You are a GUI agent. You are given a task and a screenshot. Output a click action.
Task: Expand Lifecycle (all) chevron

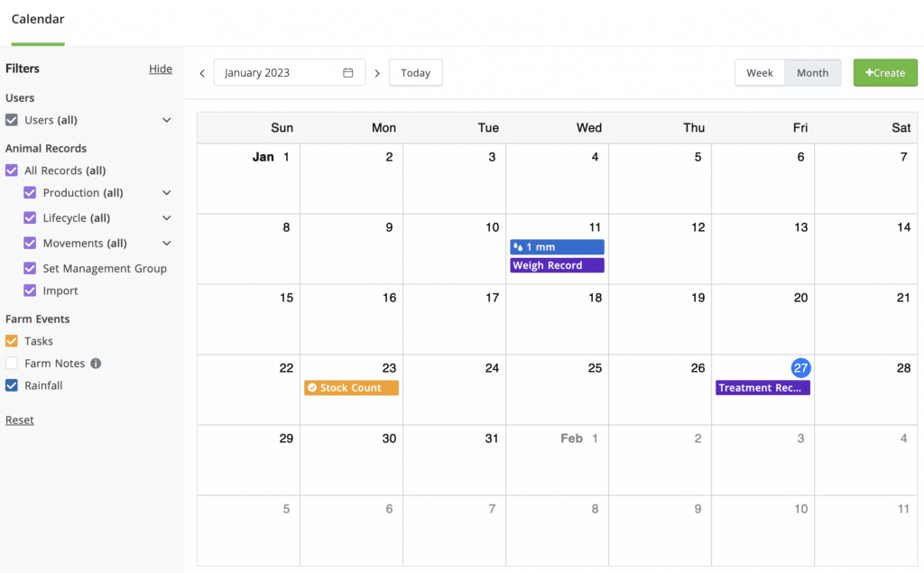(x=167, y=217)
